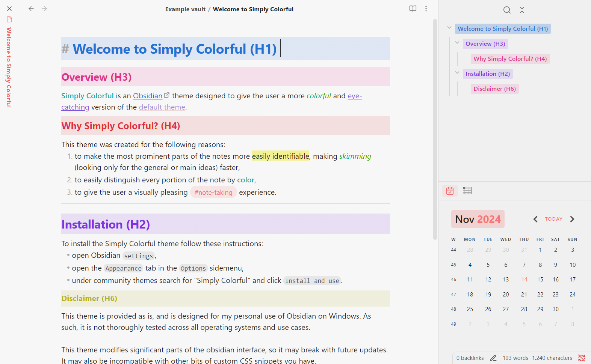Select October 28 in calendar
The height and width of the screenshot is (364, 591).
[470, 250]
